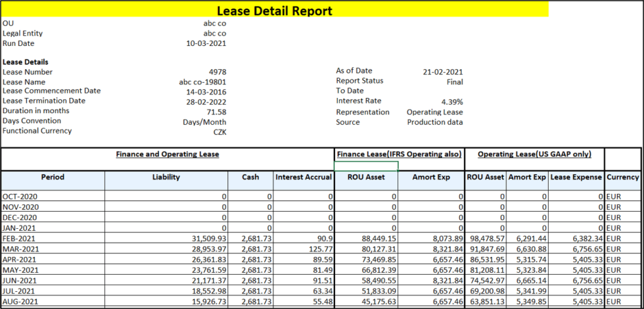This screenshot has height=309, width=644.
Task: Click the Source value Production data
Action: (434, 122)
